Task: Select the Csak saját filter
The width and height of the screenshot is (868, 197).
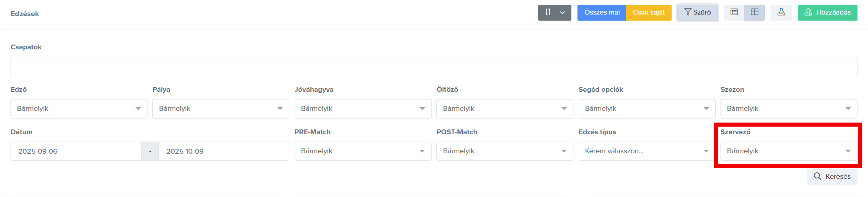Action: 649,13
